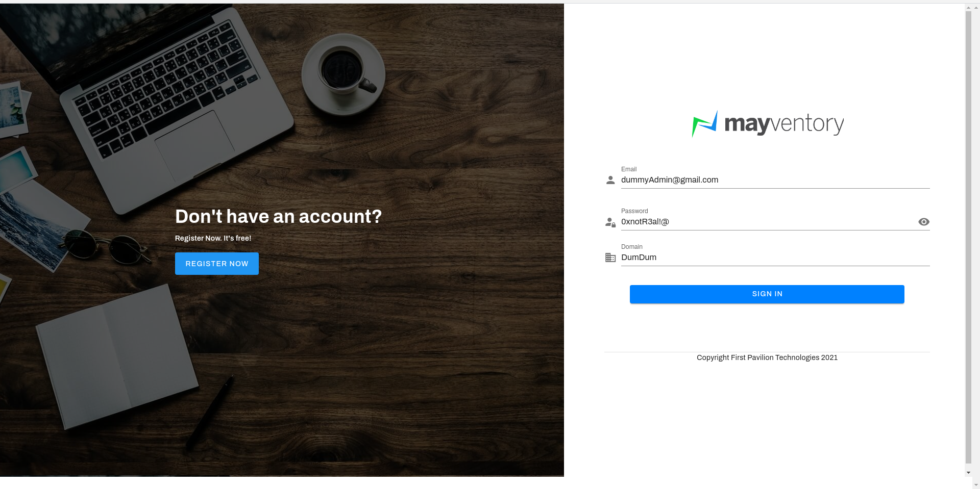Viewport: 980px width, 489px height.
Task: Click the user-lock icon beside Password
Action: click(x=610, y=222)
